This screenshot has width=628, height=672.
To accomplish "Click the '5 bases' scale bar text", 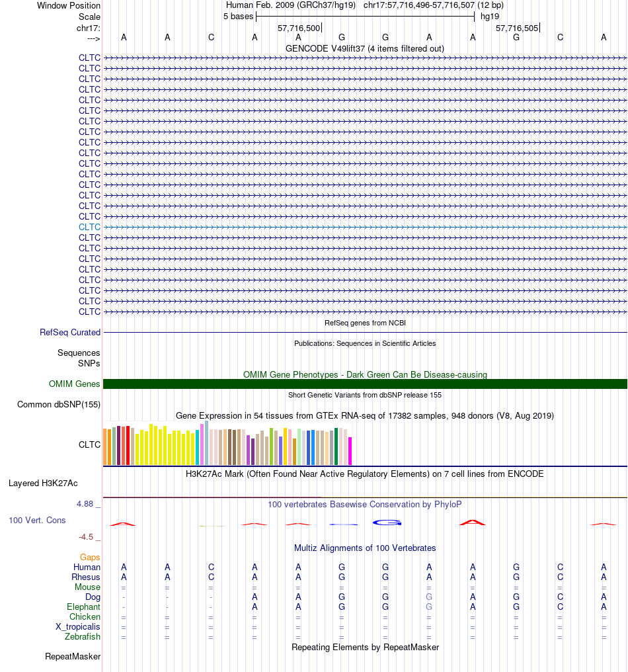I will pyautogui.click(x=238, y=17).
